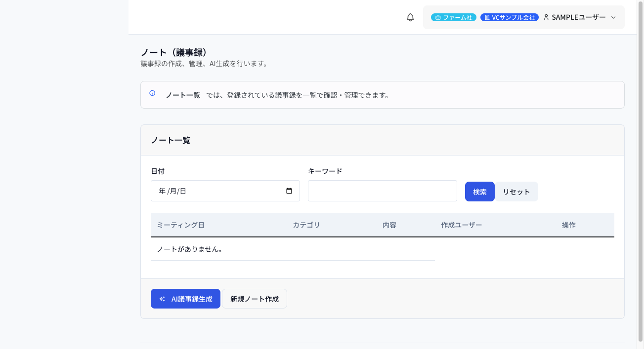Click the info icon in the ノート一覧 notice
Viewport: 644px width, 349px height.
(x=152, y=94)
